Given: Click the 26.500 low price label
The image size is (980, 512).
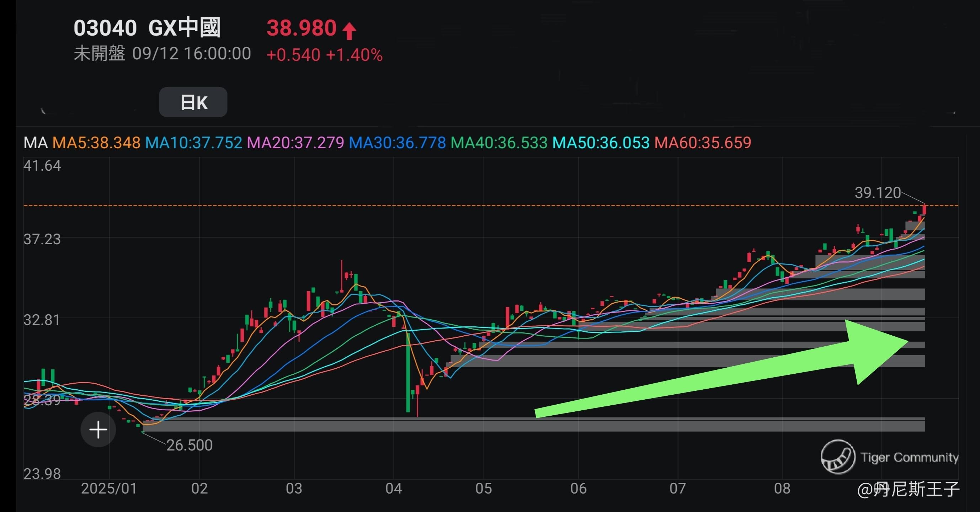Looking at the screenshot, I should click(190, 445).
